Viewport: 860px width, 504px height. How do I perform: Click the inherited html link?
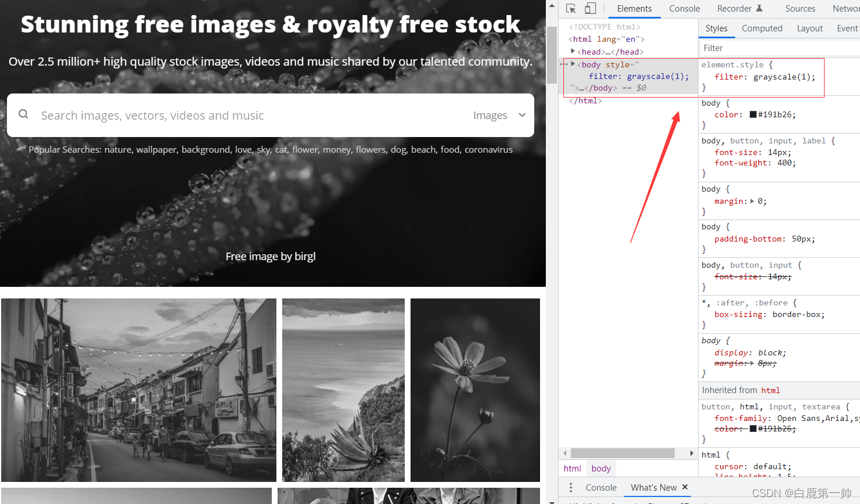(771, 390)
